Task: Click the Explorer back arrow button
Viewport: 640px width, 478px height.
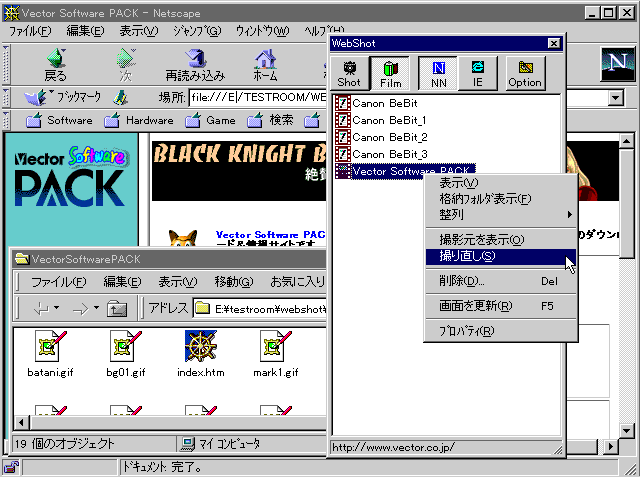Action: tap(41, 309)
